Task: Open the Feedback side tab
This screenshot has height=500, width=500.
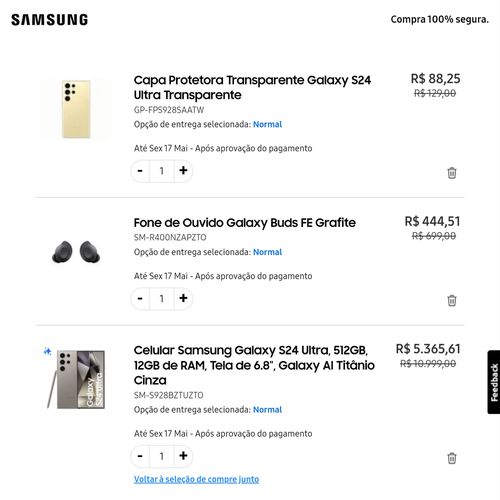Action: pyautogui.click(x=494, y=382)
